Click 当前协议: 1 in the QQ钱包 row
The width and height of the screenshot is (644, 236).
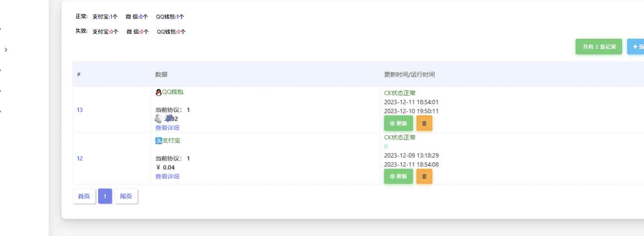click(x=173, y=110)
